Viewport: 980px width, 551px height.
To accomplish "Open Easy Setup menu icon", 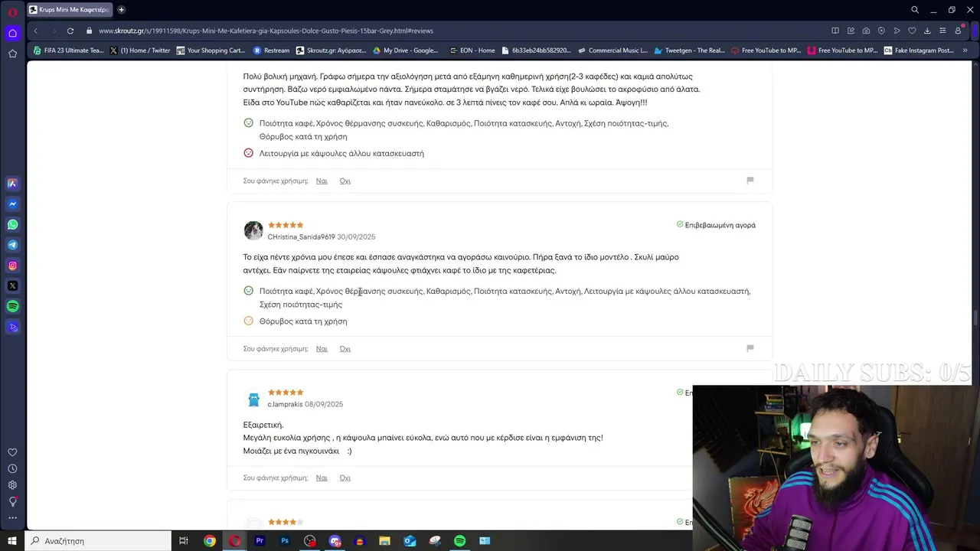I will click(x=942, y=31).
